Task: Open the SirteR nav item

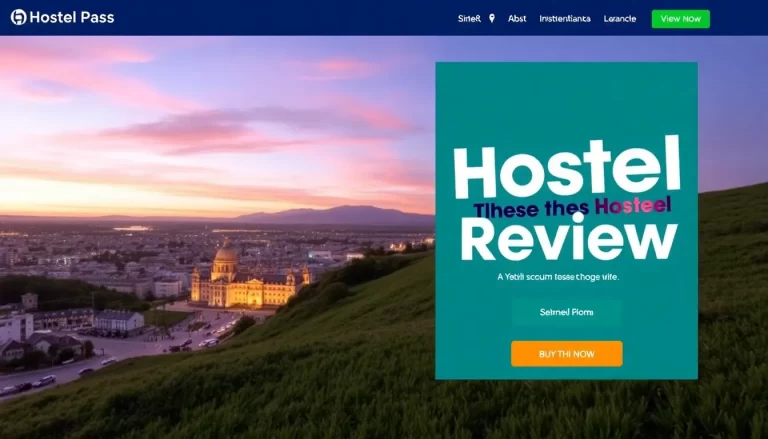Action: [x=469, y=19]
